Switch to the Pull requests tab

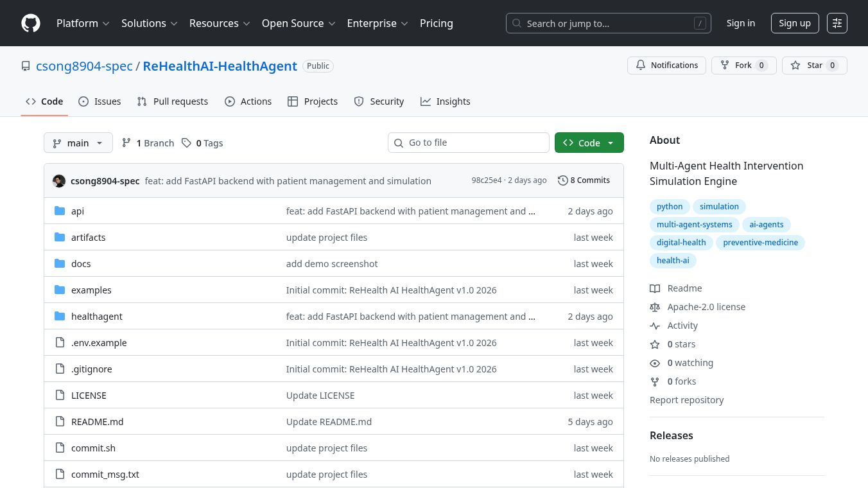point(173,101)
